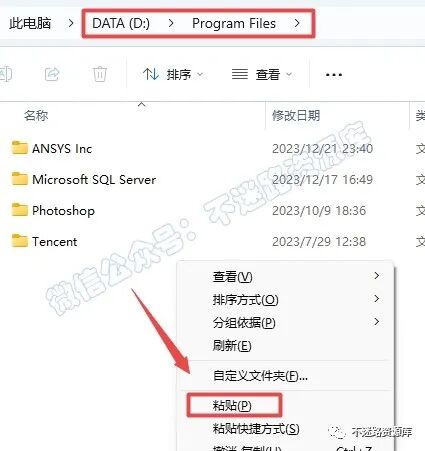The image size is (425, 451).
Task: Open the 排序 sort dropdown
Action: click(173, 74)
